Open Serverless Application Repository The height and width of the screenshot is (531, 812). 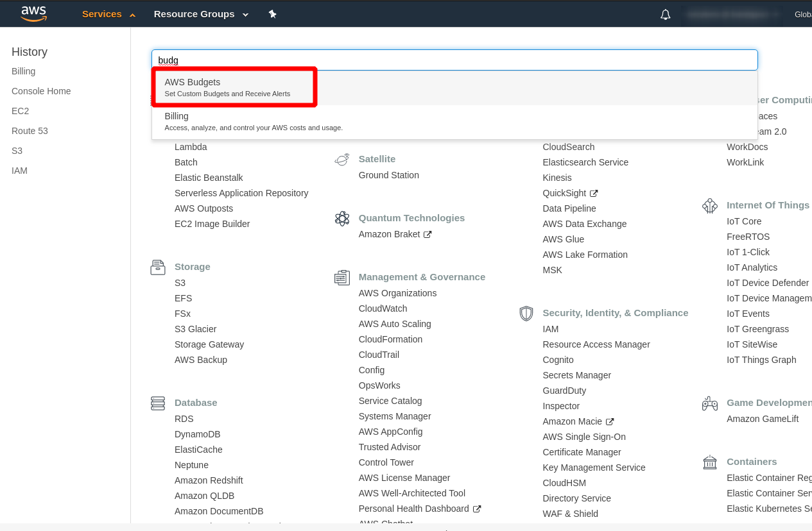[241, 193]
